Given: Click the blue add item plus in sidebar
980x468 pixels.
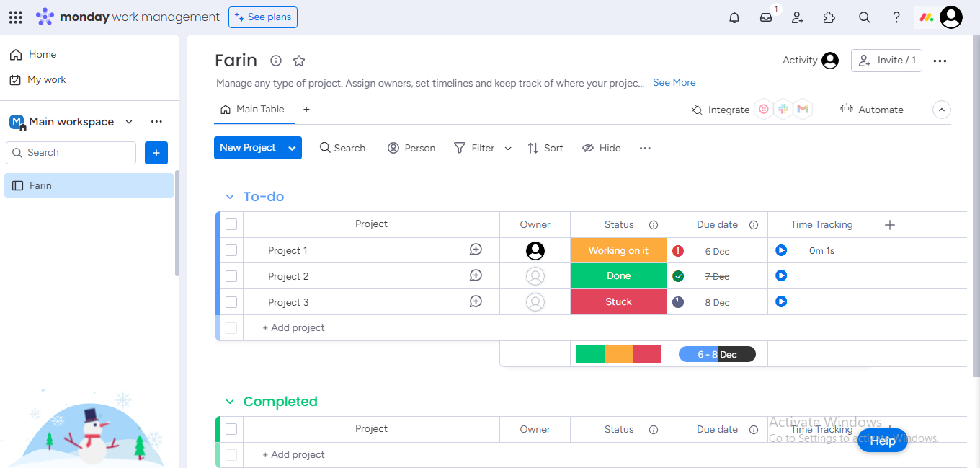Looking at the screenshot, I should point(156,153).
